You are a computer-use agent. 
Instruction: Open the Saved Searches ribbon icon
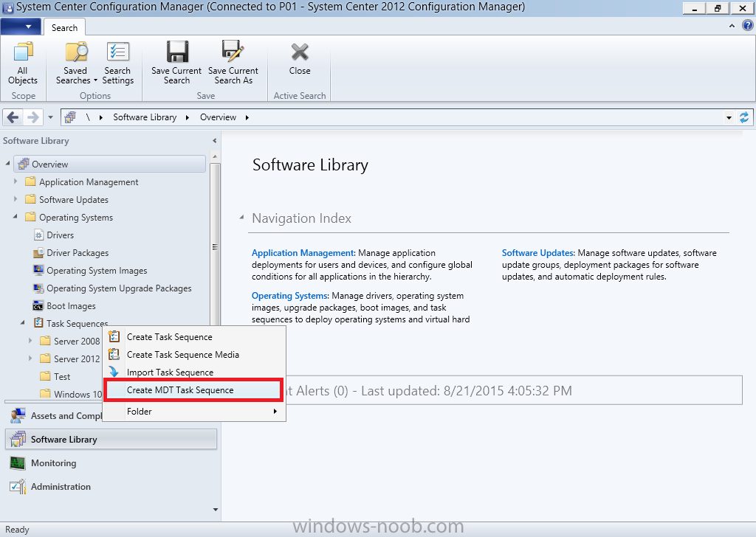[76, 52]
